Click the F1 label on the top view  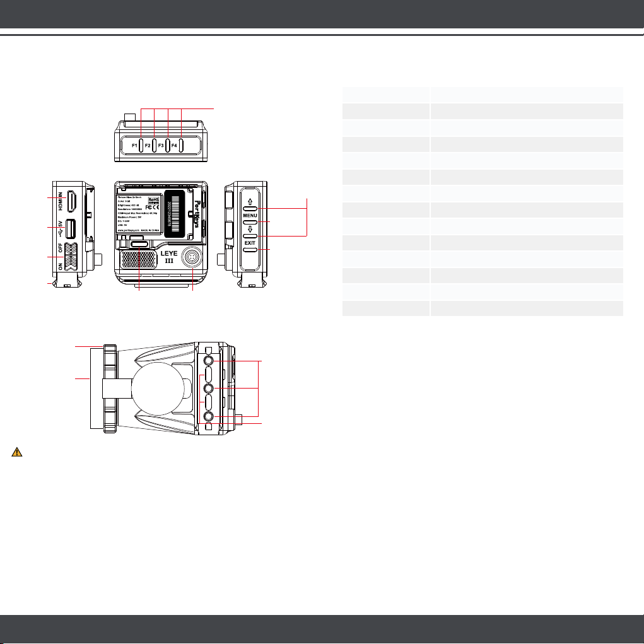(134, 146)
